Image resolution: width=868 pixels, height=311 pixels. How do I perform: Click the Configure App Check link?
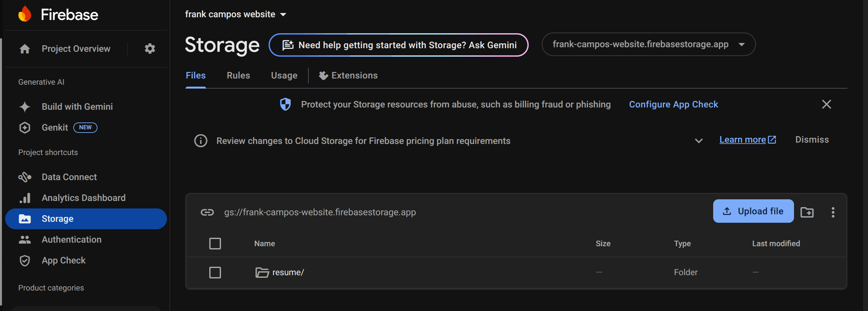pyautogui.click(x=674, y=104)
